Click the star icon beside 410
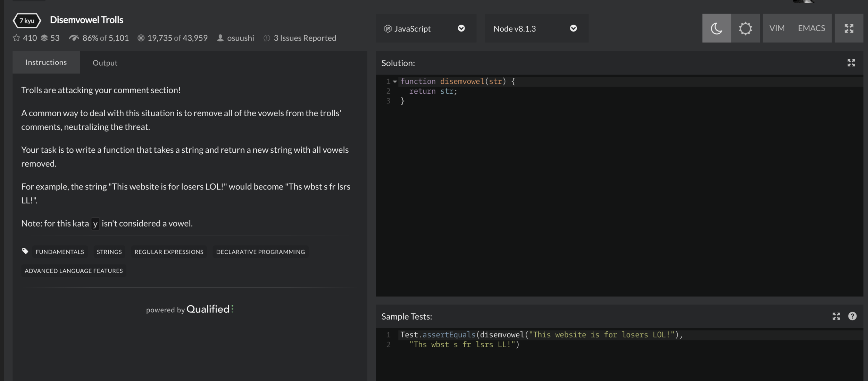This screenshot has height=381, width=868. (16, 38)
